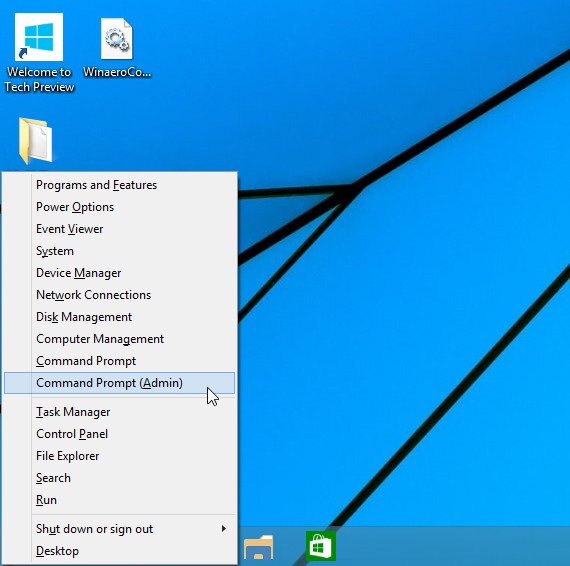Expand the Shut down or sign out submenu arrow
The image size is (570, 566).
(x=224, y=529)
